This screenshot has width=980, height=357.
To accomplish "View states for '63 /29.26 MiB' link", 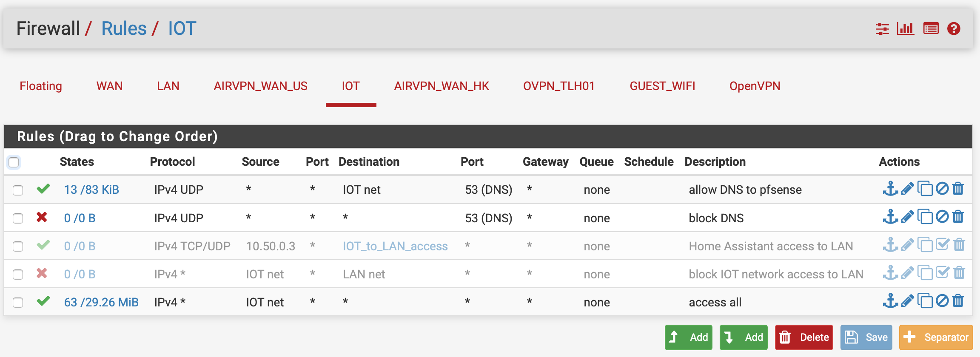I will click(101, 302).
